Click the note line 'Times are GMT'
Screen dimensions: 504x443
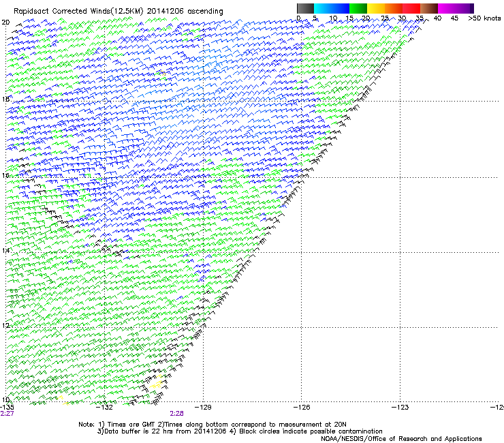(131, 425)
